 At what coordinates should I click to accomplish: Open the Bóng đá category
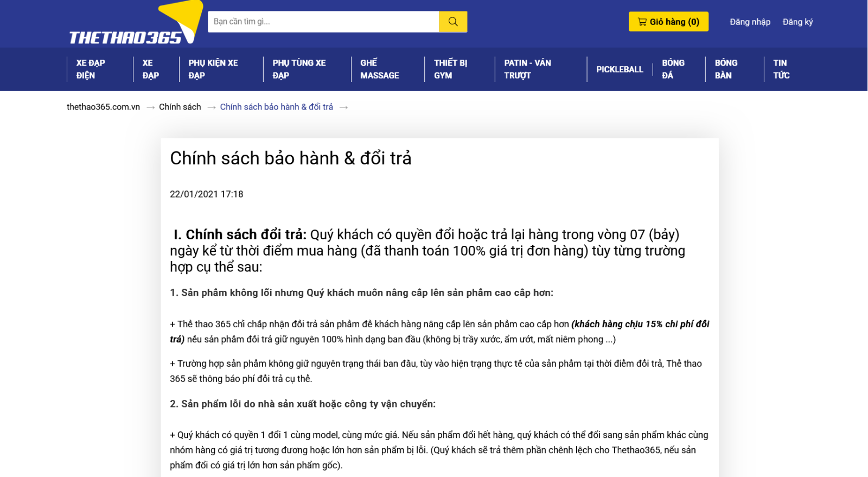(x=673, y=69)
